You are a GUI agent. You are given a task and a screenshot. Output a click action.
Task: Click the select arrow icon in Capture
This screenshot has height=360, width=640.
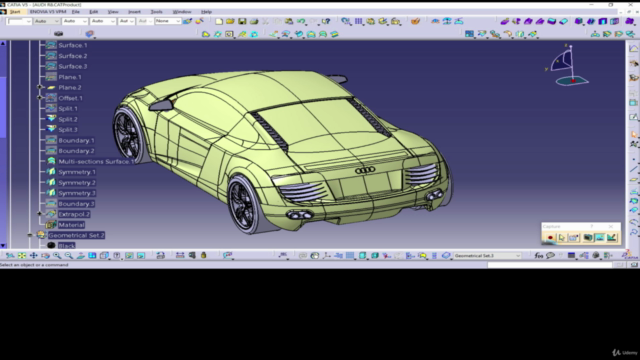562,238
